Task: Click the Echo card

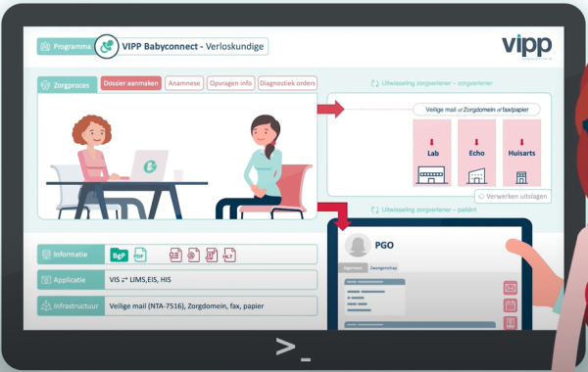Action: click(x=476, y=153)
